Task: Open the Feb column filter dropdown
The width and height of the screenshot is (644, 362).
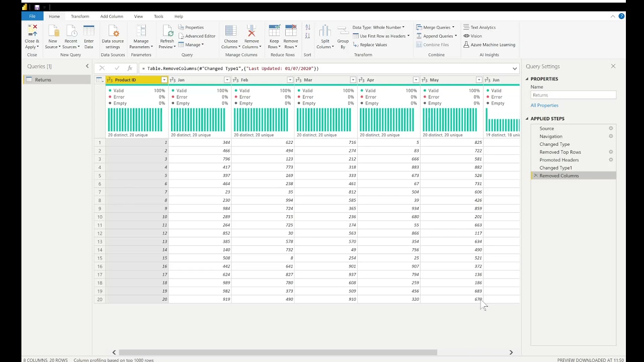Action: pos(290,80)
